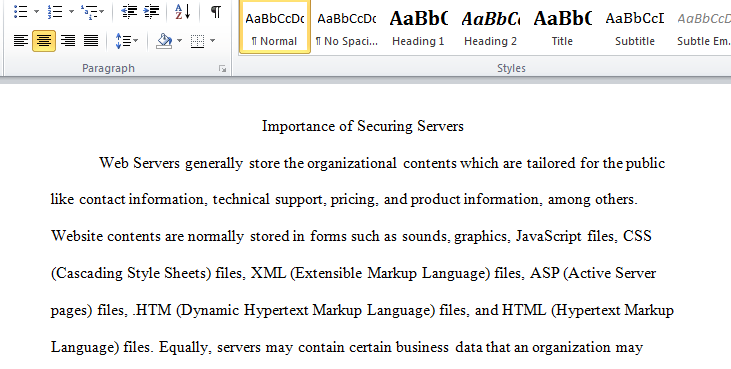This screenshot has width=731, height=369.
Task: Open the Multilevel List dropdown arrow
Action: (102, 12)
